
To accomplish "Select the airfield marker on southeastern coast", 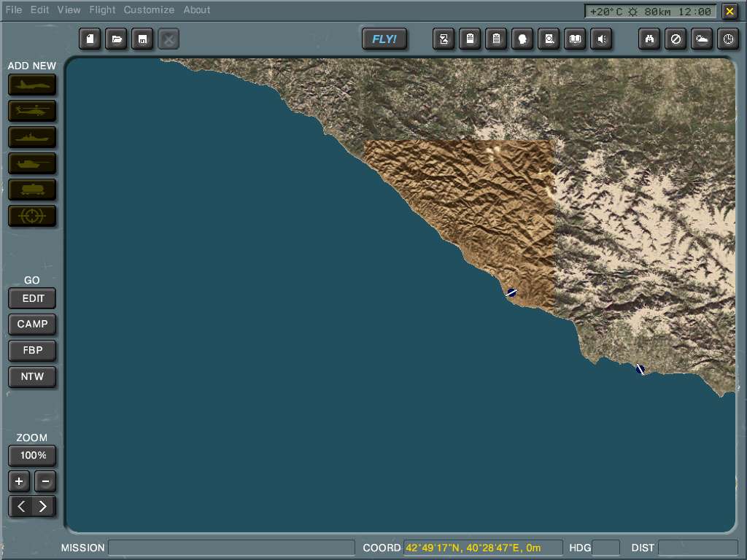I will [x=640, y=369].
